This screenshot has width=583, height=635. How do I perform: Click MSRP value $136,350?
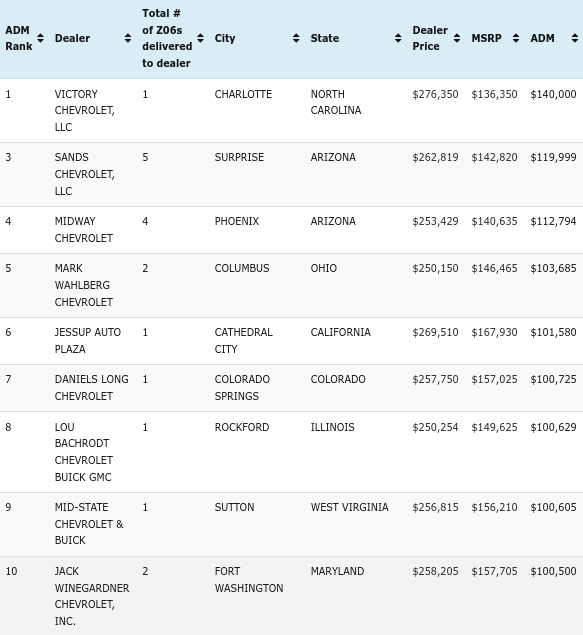[494, 94]
